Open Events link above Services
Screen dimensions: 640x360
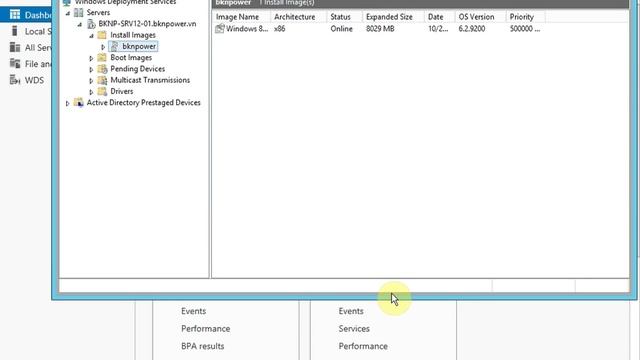351,311
